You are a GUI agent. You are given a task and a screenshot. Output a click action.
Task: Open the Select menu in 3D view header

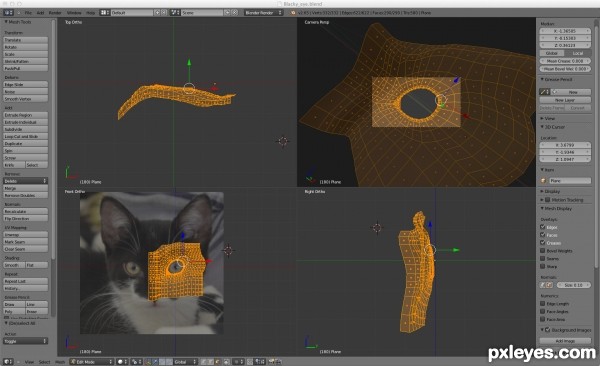click(44, 361)
